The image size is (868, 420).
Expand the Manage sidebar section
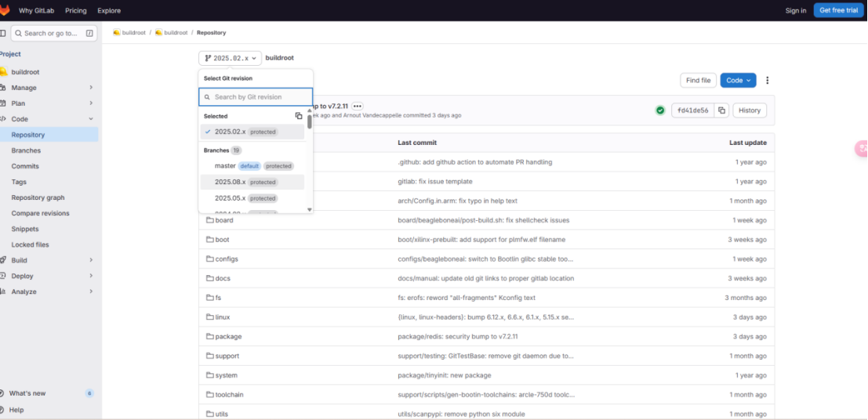pyautogui.click(x=49, y=88)
